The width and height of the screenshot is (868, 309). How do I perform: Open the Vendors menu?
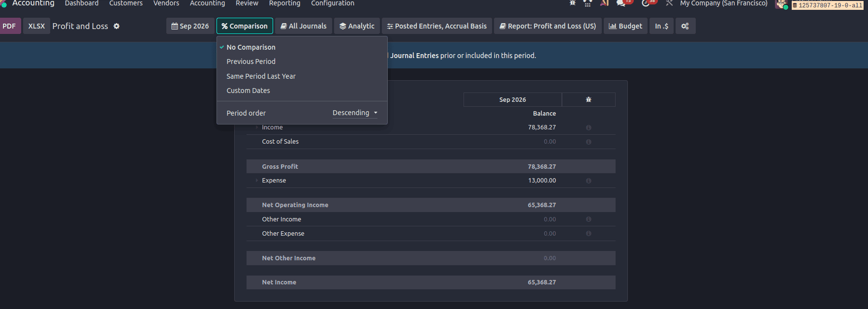click(166, 3)
